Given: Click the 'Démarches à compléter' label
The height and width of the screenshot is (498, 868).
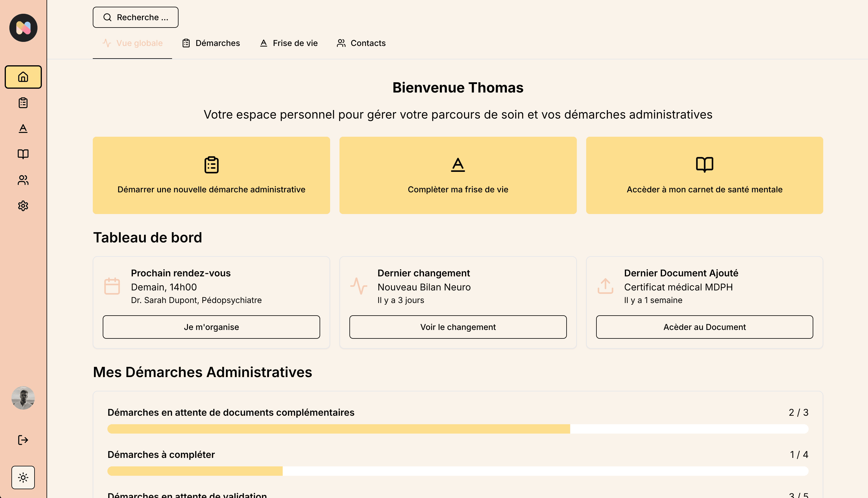Looking at the screenshot, I should (x=161, y=455).
